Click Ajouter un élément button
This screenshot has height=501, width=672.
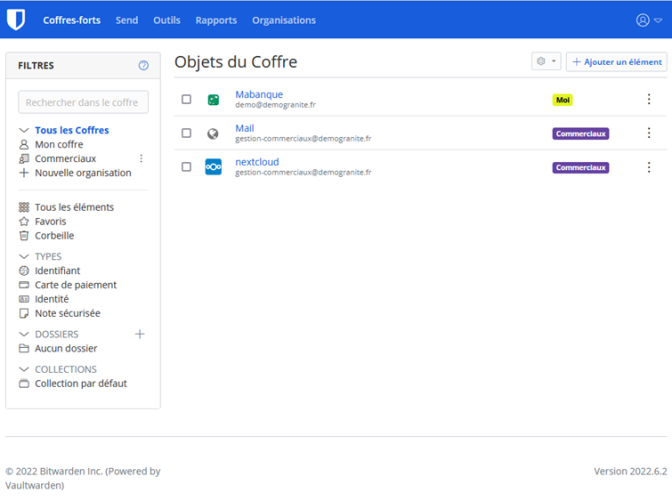617,62
